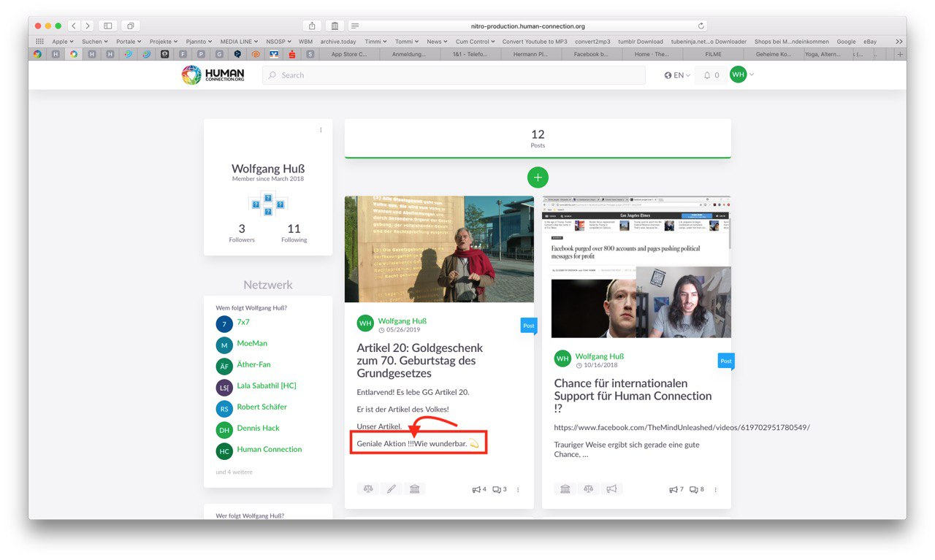This screenshot has height=560, width=935.
Task: Expand the Cum Control bookmarks folder
Action: click(476, 42)
